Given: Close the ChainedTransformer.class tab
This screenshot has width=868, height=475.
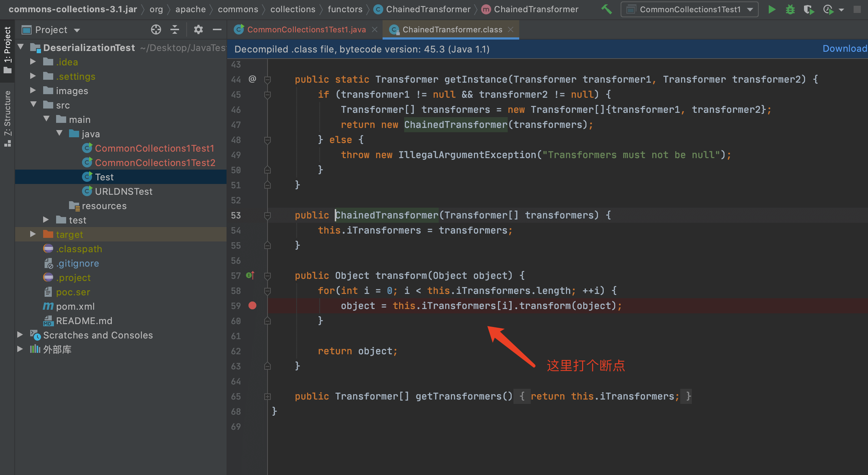Looking at the screenshot, I should pyautogui.click(x=511, y=29).
